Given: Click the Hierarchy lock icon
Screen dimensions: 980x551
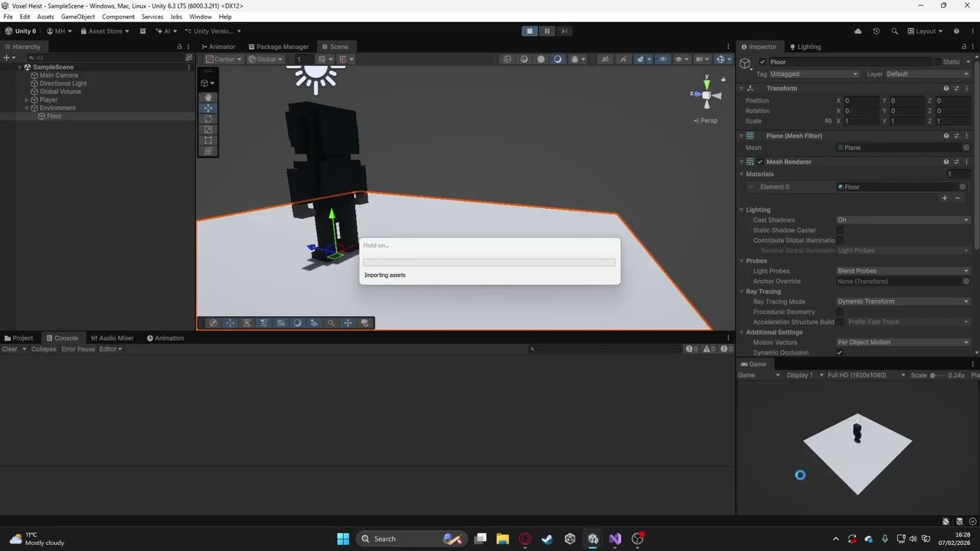Looking at the screenshot, I should pos(180,47).
